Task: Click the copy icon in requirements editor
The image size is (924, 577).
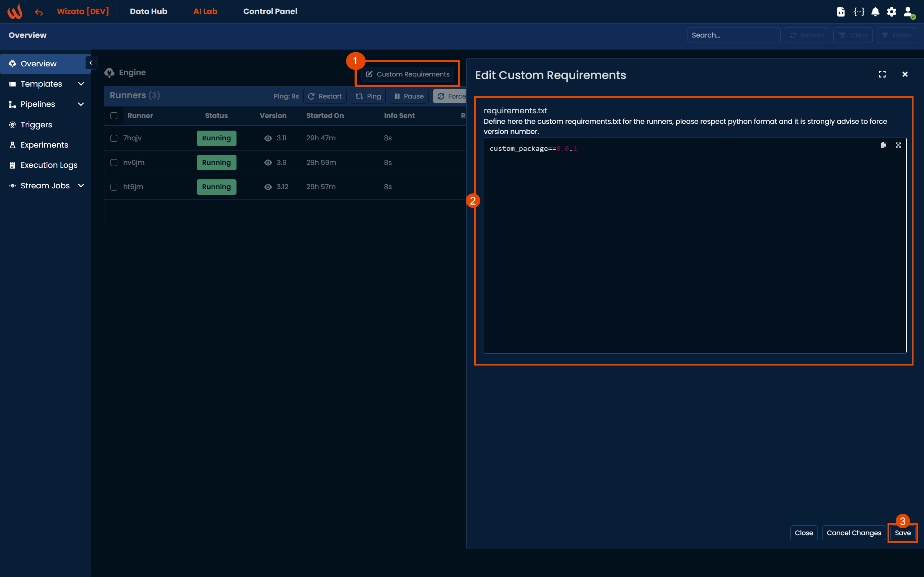Action: (883, 145)
